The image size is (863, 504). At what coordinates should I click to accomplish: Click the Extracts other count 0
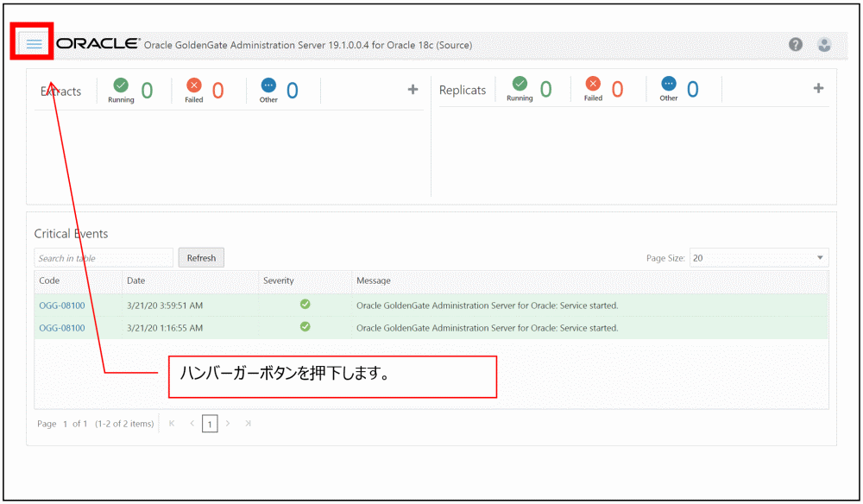coord(293,91)
